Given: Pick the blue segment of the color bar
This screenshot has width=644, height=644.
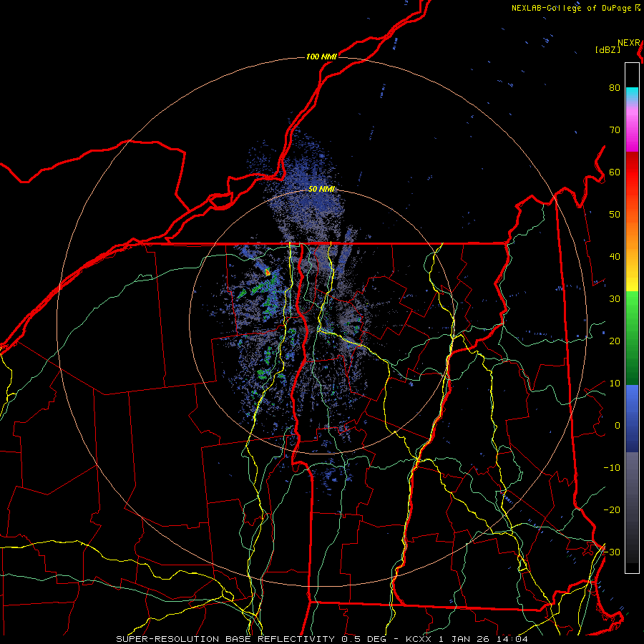Looking at the screenshot, I should [x=632, y=419].
